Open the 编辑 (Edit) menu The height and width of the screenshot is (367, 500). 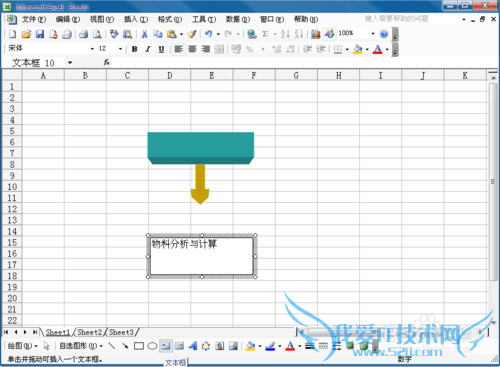point(68,19)
